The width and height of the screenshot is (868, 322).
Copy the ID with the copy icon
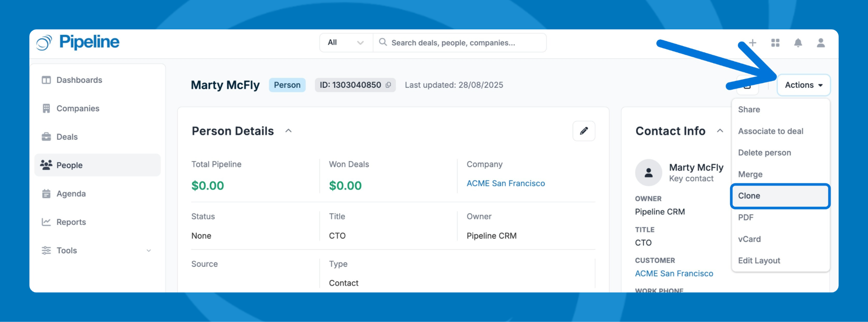point(388,85)
